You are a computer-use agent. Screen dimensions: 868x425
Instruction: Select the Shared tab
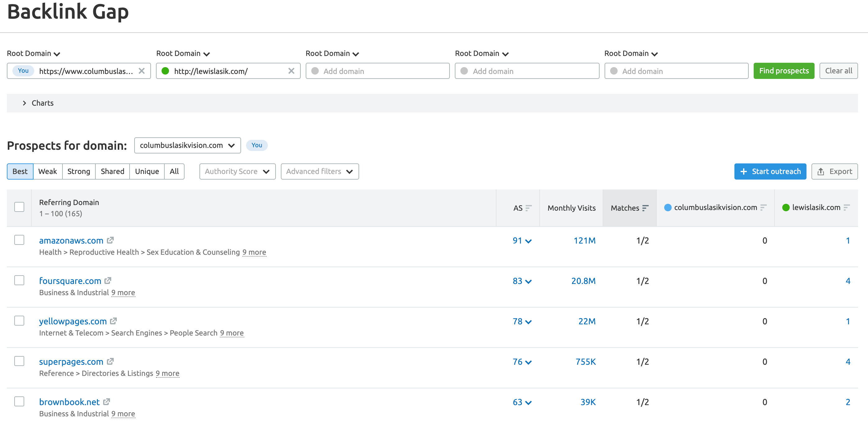click(x=112, y=171)
